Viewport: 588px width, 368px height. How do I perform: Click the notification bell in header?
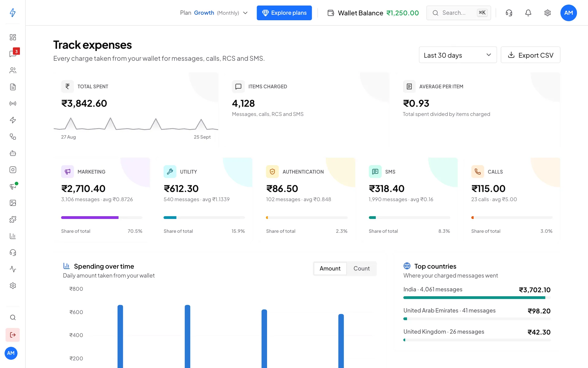coord(528,13)
